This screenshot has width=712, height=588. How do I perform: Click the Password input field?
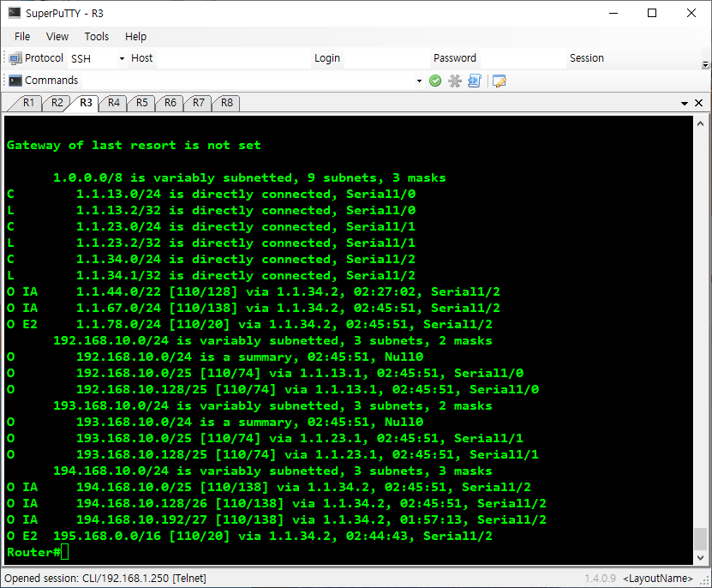tap(524, 58)
